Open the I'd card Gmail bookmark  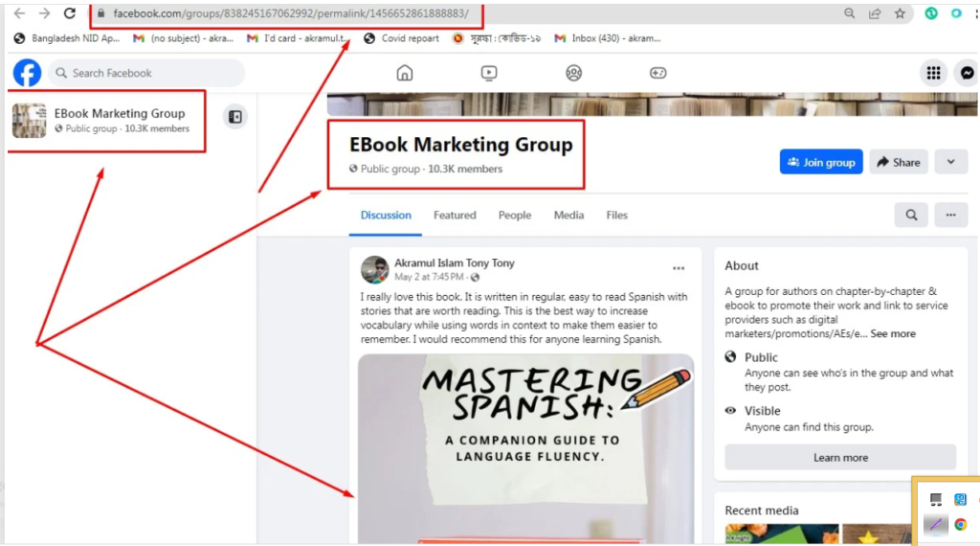(x=298, y=38)
